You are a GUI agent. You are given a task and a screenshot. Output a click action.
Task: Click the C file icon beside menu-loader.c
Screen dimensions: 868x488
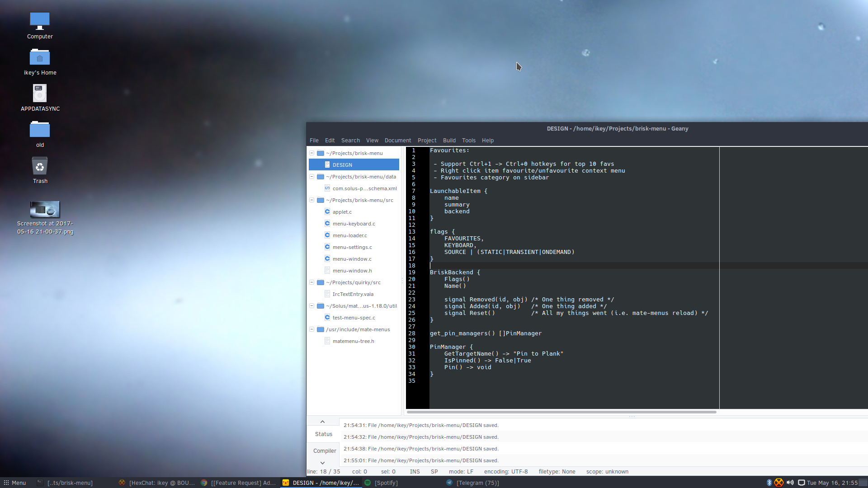[327, 235]
